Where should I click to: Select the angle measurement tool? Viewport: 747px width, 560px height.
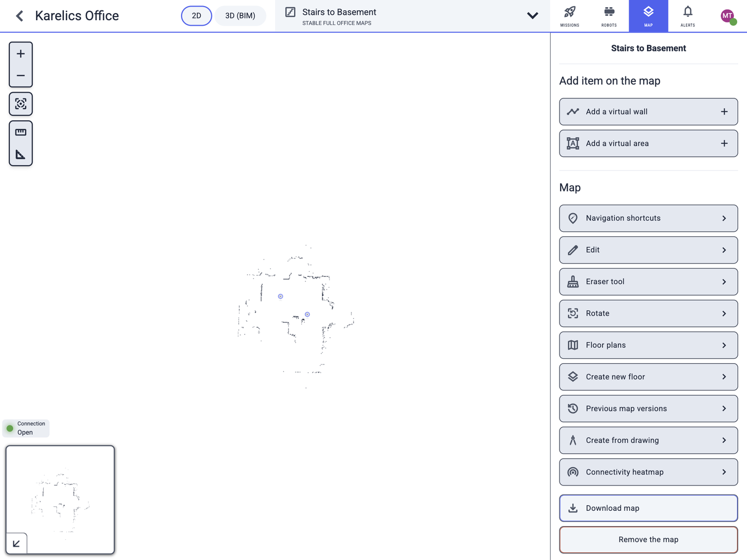[21, 155]
